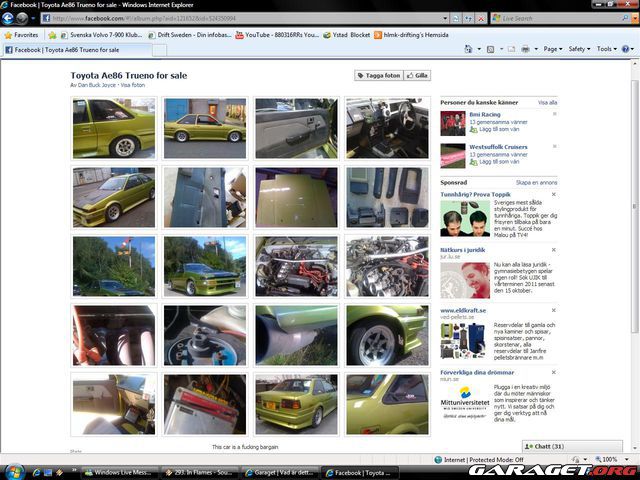The height and width of the screenshot is (480, 640).
Task: Open hlmk-drifting's Hemsida favorite
Action: click(x=411, y=35)
